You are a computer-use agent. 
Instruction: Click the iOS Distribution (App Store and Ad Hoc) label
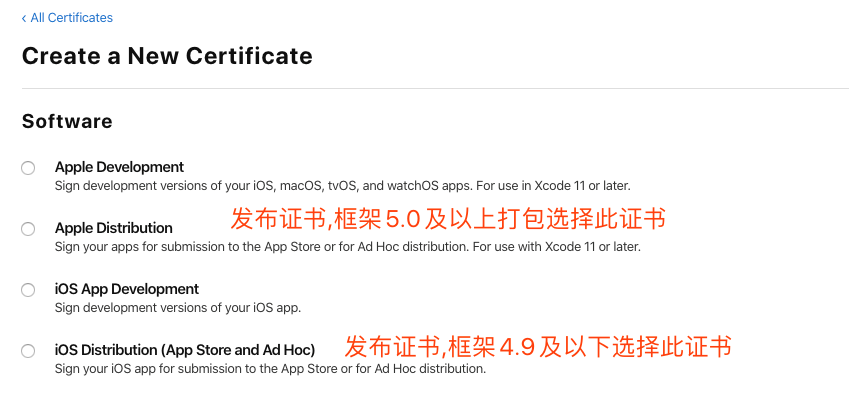(185, 350)
